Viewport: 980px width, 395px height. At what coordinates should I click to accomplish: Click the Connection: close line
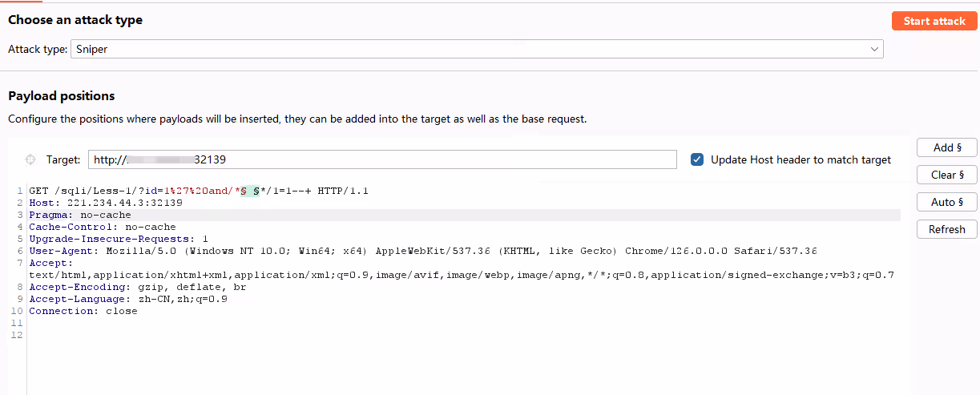[x=83, y=311]
